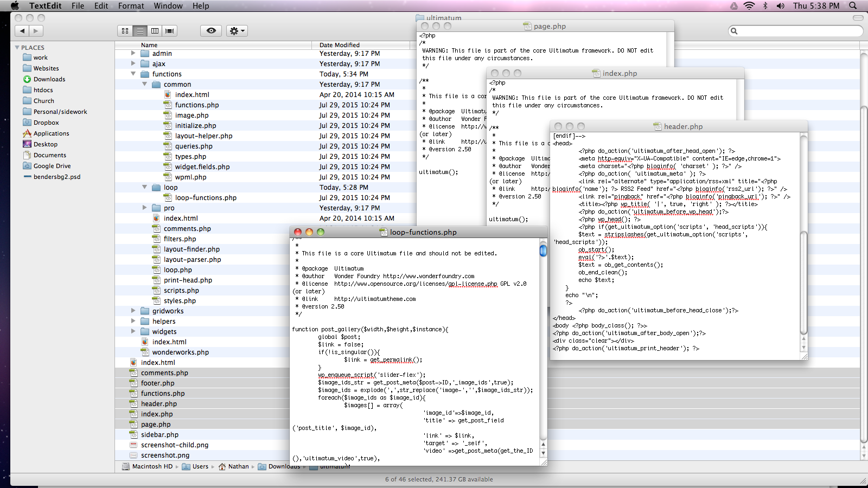Open the Format menu
Viewport: 868px width, 488px height.
click(x=131, y=5)
